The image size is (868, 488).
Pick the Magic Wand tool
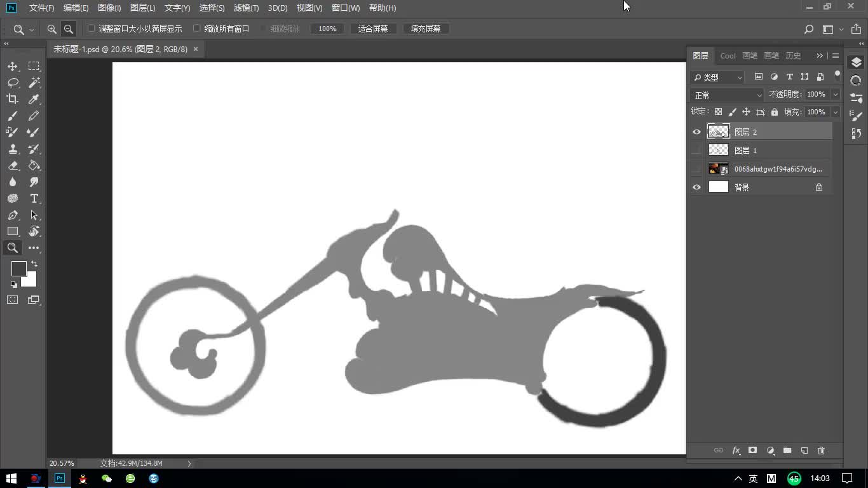coord(34,83)
